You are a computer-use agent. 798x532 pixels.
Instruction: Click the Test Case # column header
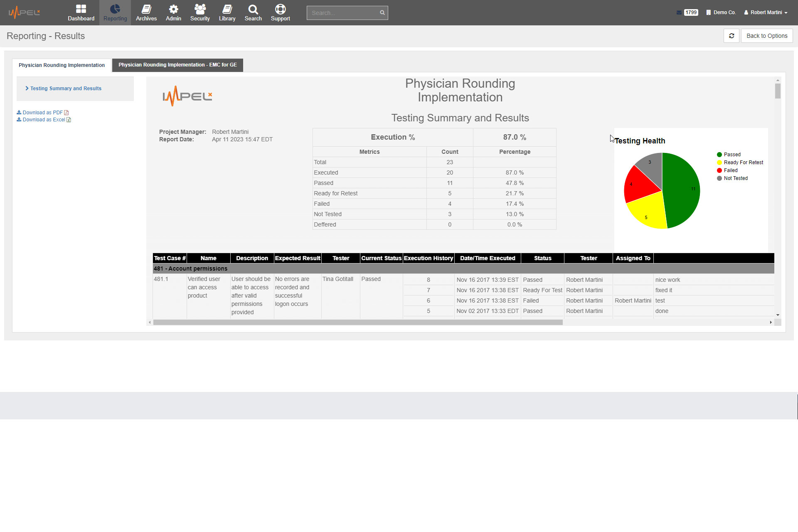(170, 258)
